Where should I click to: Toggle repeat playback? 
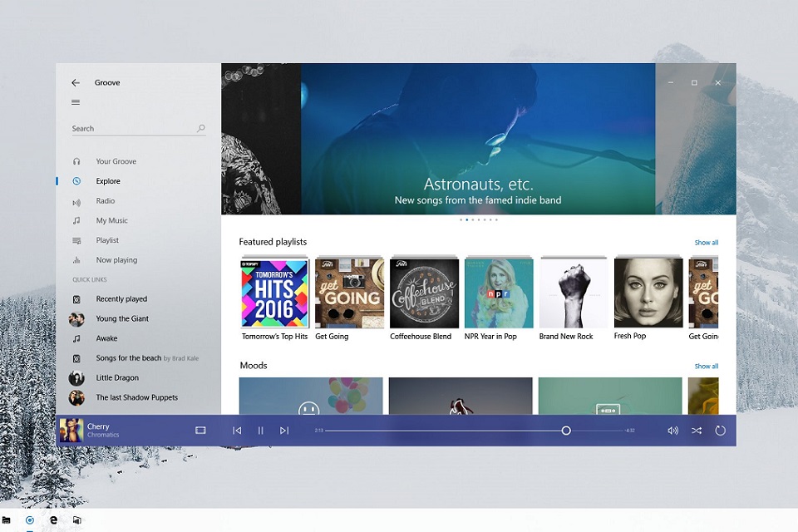tap(720, 431)
